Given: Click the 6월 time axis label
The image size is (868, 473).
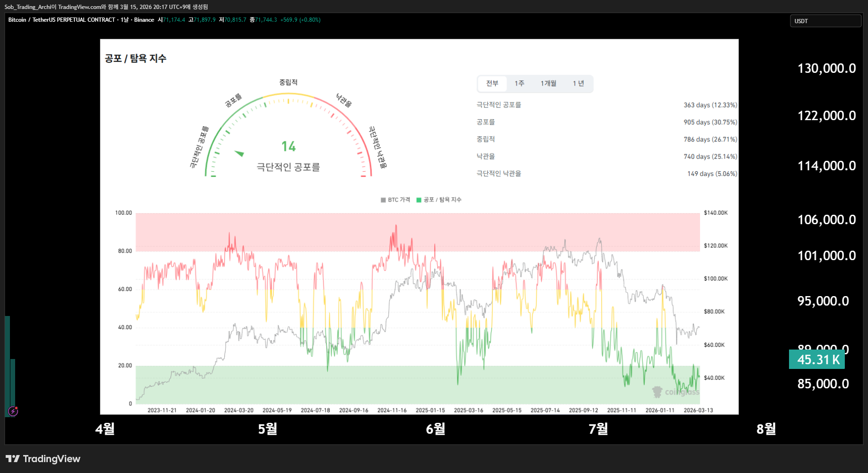Looking at the screenshot, I should 436,429.
